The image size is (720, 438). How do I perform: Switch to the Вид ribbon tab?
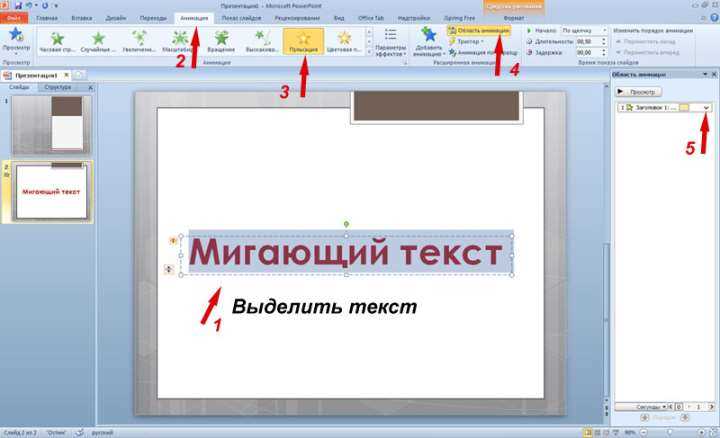(339, 18)
